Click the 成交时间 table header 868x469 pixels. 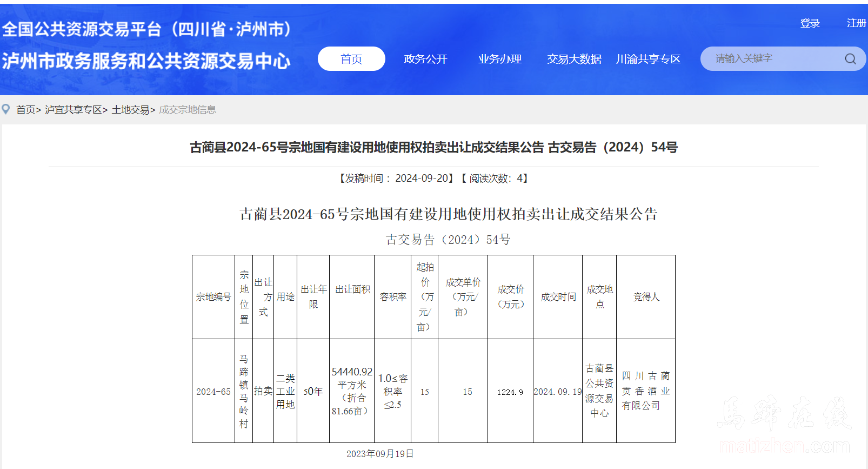[x=558, y=297]
